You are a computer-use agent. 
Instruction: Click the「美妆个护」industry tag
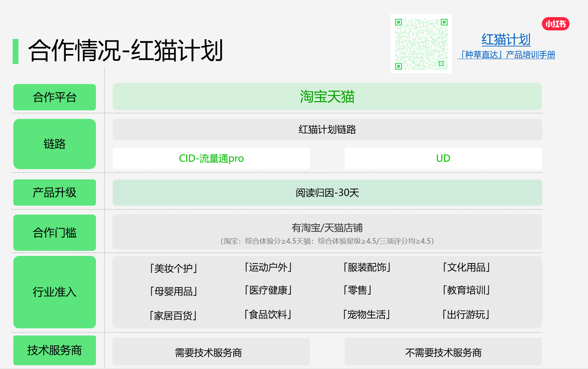tap(174, 269)
